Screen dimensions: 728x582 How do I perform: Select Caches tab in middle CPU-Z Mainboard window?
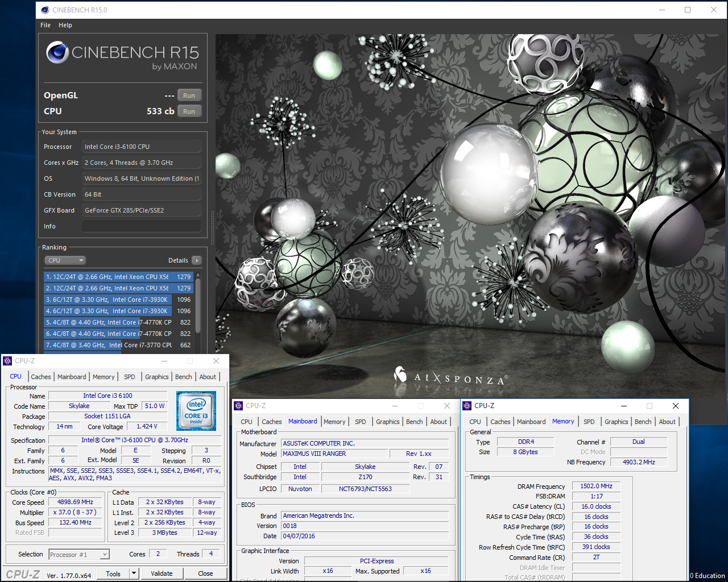[x=272, y=422]
